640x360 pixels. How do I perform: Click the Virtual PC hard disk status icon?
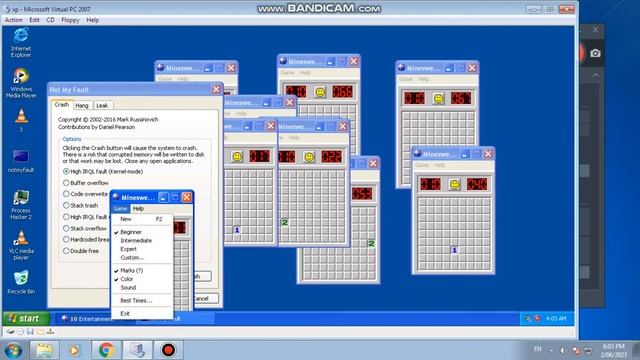[x=11, y=331]
